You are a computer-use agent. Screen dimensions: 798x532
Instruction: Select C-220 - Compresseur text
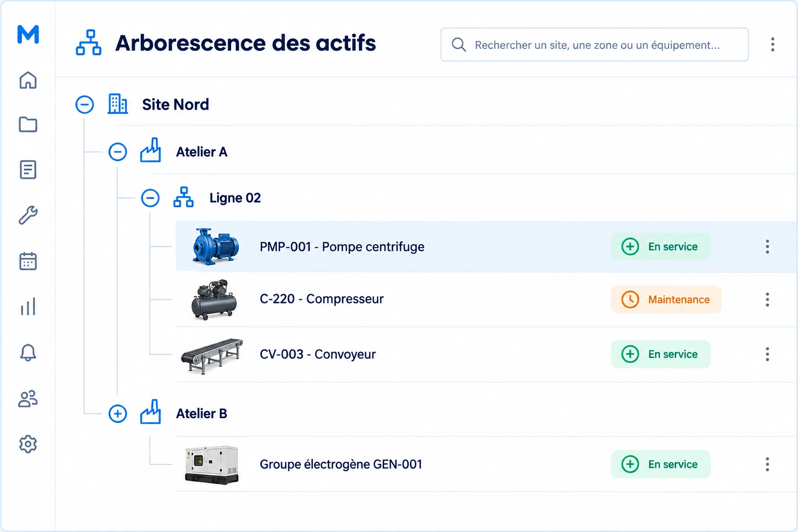pyautogui.click(x=322, y=299)
